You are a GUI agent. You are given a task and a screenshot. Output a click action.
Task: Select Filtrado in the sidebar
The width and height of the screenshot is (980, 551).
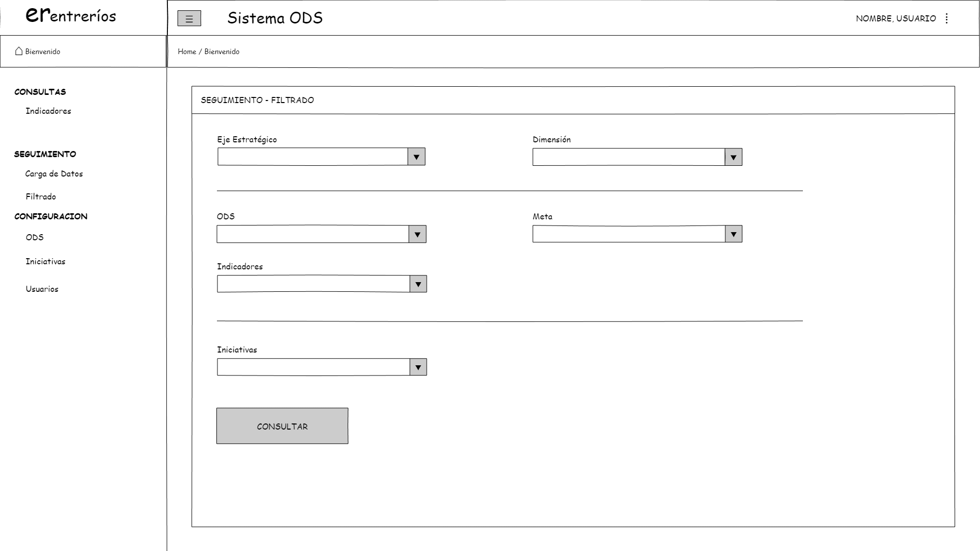41,197
